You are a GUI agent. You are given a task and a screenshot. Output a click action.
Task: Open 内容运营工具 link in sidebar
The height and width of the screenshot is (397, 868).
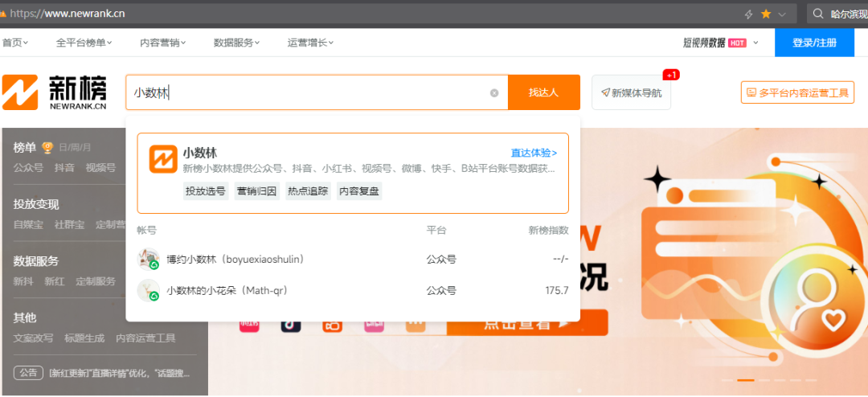[145, 338]
